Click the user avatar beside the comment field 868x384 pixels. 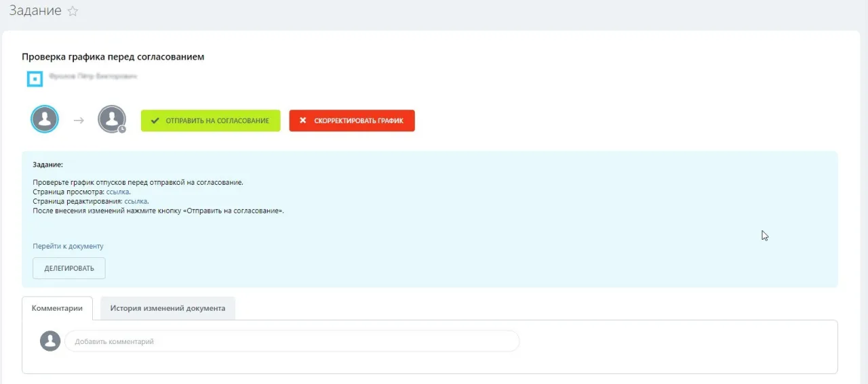(x=50, y=341)
